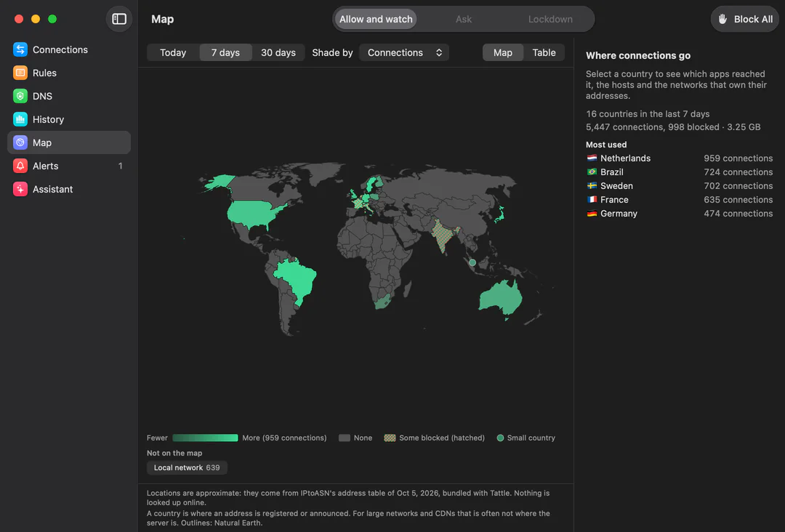Click the 'Shade by' label

point(332,52)
